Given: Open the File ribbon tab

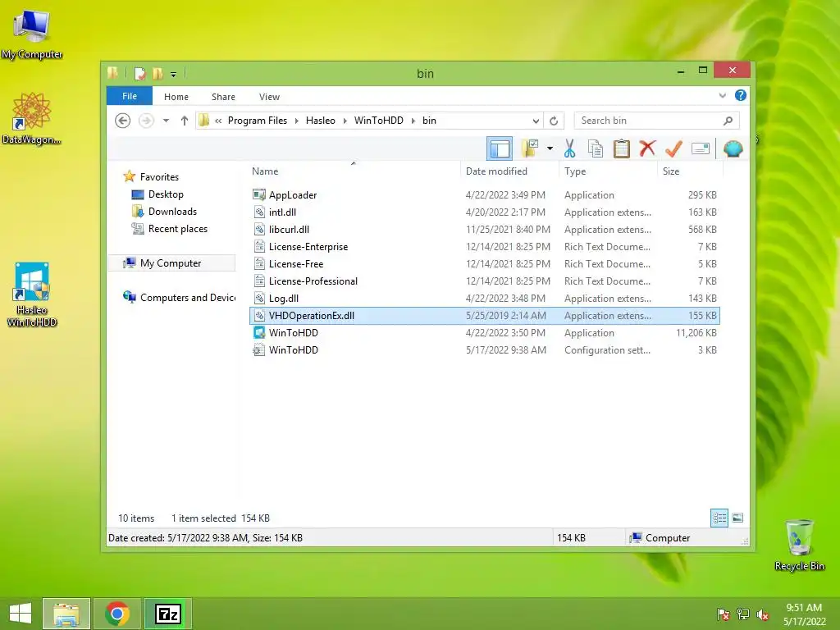Looking at the screenshot, I should pyautogui.click(x=130, y=96).
